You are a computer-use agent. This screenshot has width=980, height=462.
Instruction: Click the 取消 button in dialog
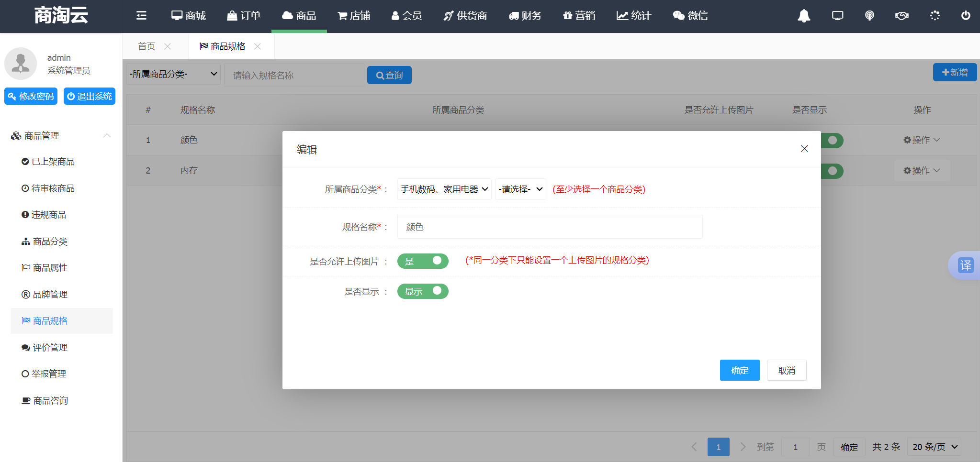pyautogui.click(x=786, y=370)
